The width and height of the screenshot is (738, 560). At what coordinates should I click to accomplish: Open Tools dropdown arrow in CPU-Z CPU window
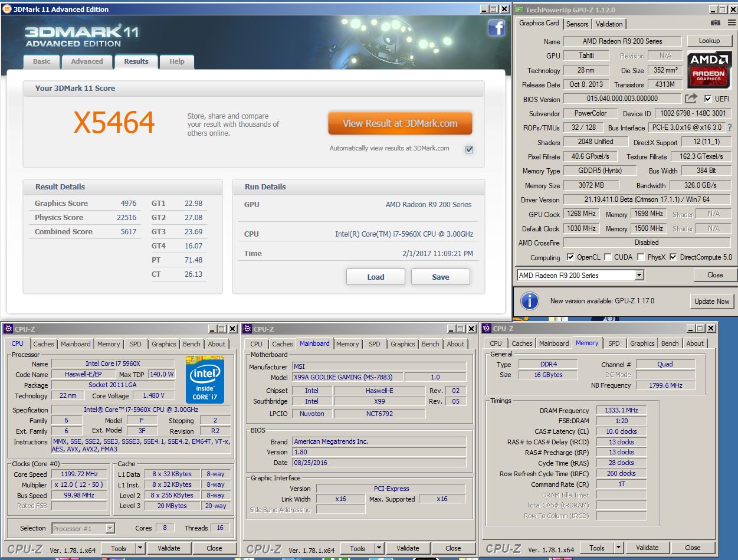(x=140, y=548)
